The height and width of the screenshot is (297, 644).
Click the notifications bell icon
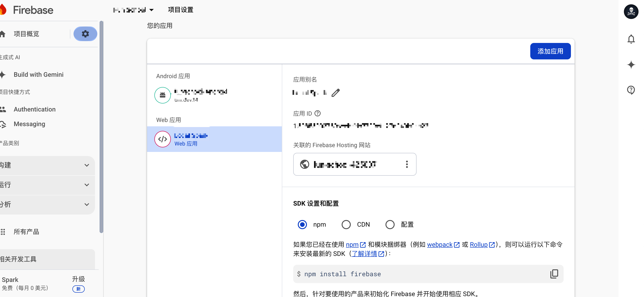pos(631,39)
